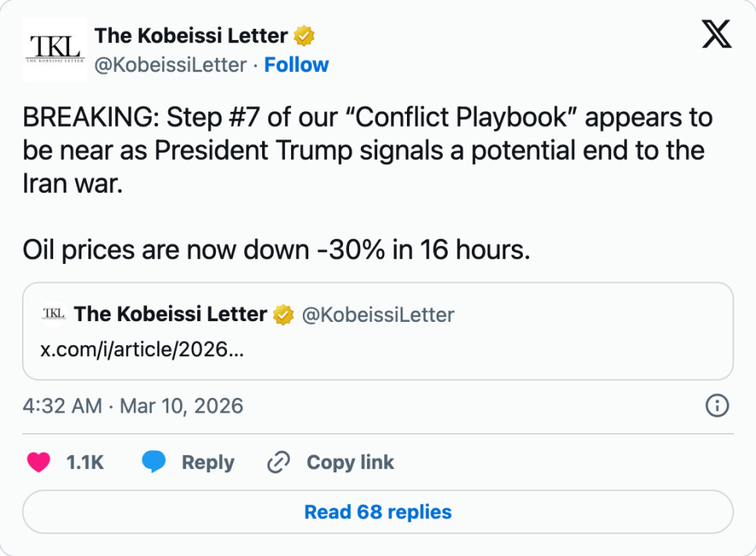Click the Reply label
The height and width of the screenshot is (556, 756).
[x=207, y=463]
